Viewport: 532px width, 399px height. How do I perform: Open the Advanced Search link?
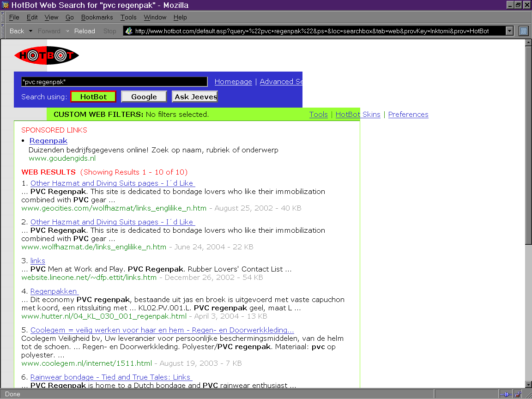pos(281,82)
